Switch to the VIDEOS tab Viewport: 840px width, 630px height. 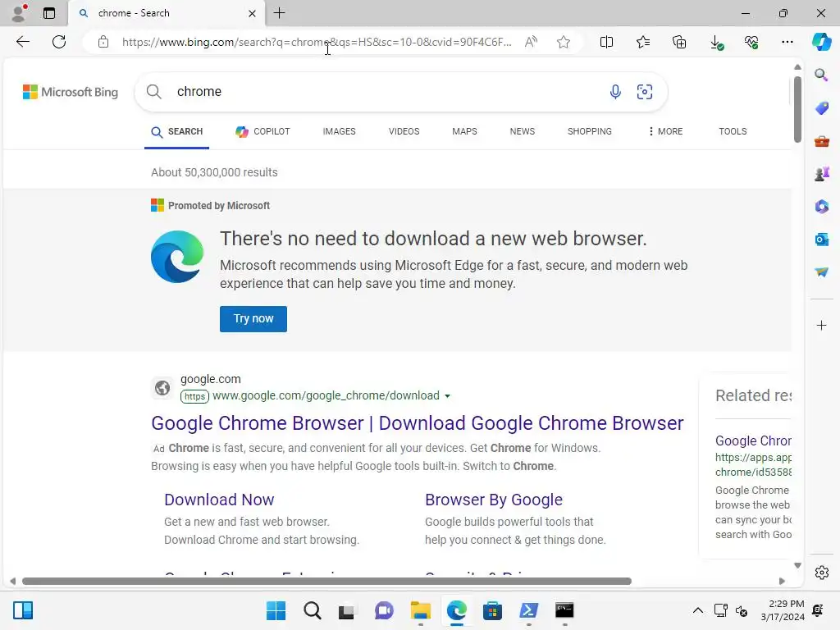[404, 131]
